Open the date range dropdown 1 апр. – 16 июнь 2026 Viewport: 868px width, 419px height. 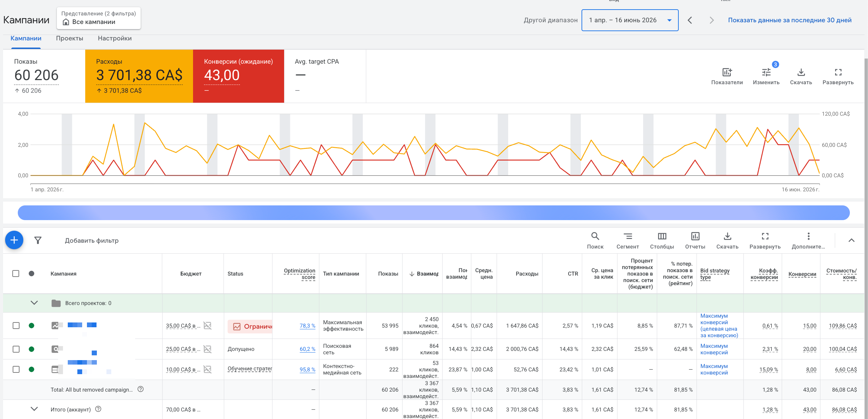click(630, 20)
